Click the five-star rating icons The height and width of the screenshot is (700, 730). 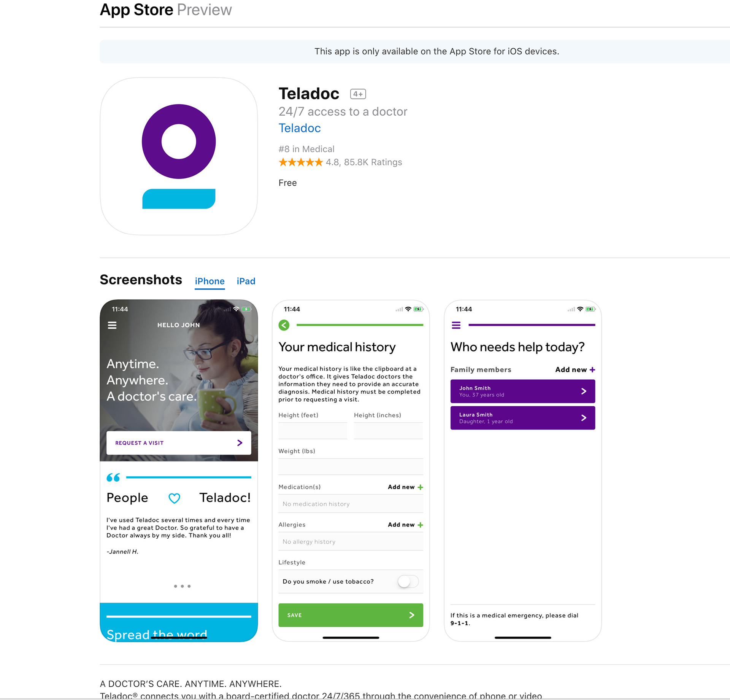pos(301,162)
